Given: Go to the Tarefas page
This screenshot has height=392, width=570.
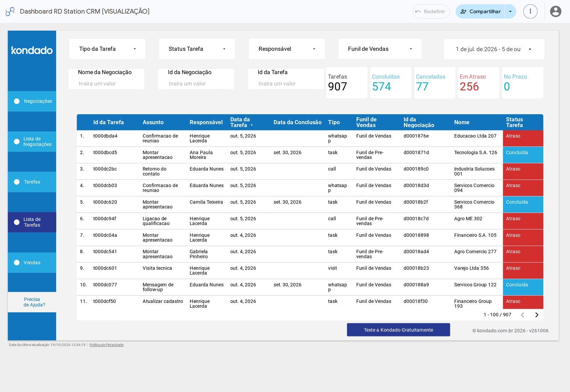Looking at the screenshot, I should (x=32, y=182).
